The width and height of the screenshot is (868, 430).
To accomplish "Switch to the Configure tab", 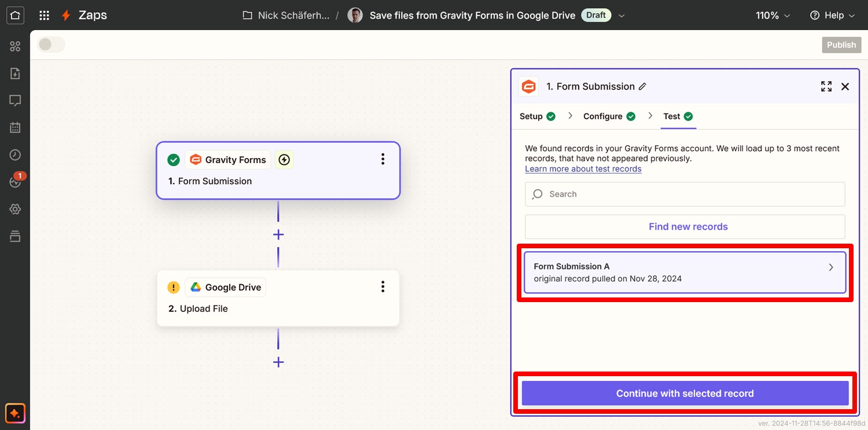I will [609, 116].
